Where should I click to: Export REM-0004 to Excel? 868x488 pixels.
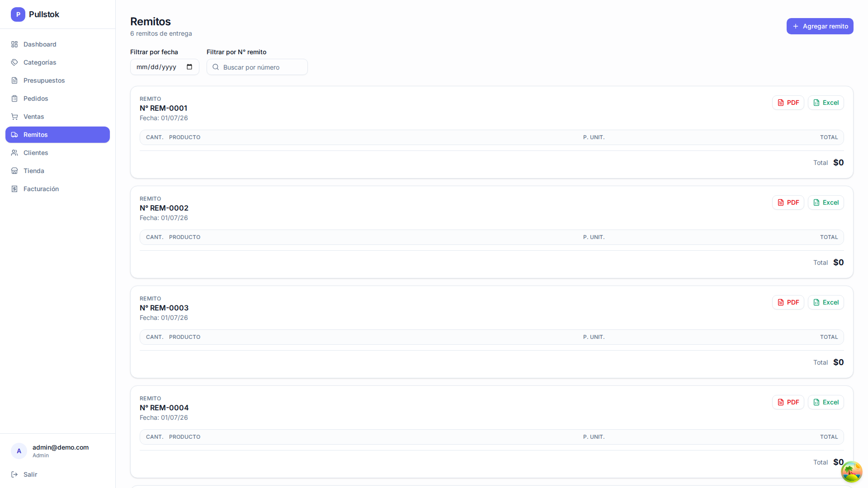point(826,402)
